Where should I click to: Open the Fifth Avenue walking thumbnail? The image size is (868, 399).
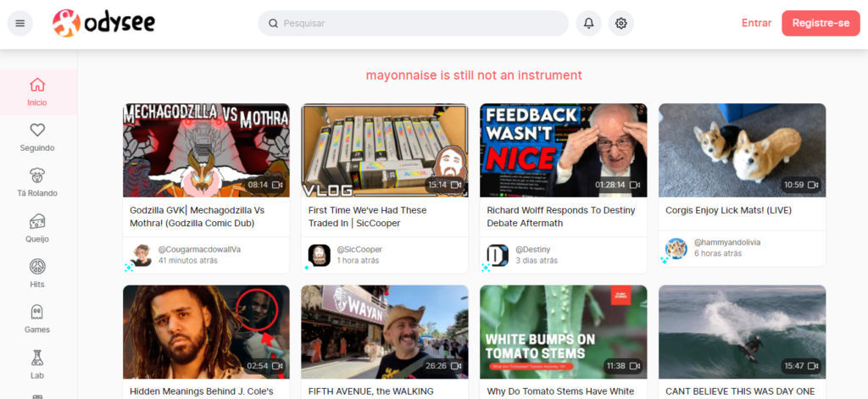[385, 332]
